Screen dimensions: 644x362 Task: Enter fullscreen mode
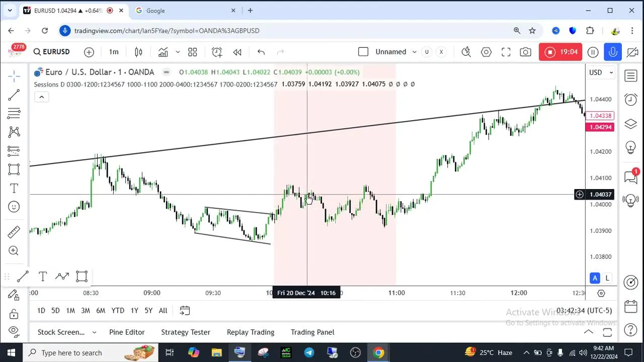(506, 52)
